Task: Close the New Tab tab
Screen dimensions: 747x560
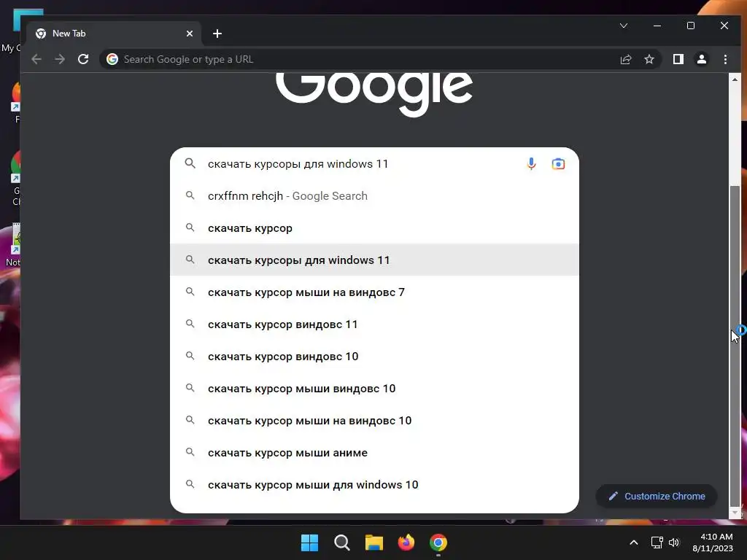Action: [x=190, y=34]
